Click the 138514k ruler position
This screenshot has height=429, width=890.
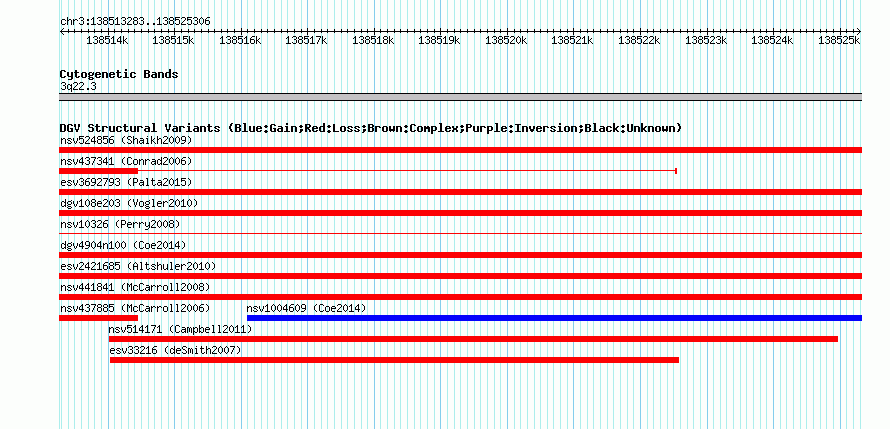tap(107, 40)
